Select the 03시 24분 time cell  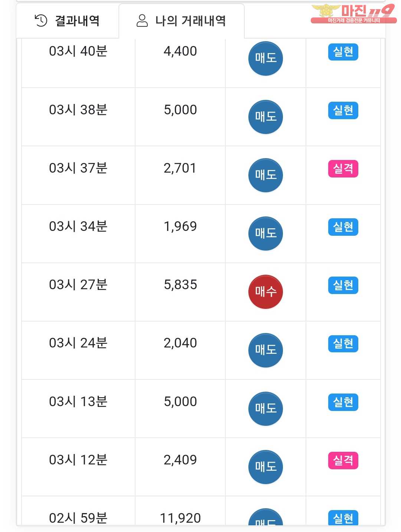[78, 350]
